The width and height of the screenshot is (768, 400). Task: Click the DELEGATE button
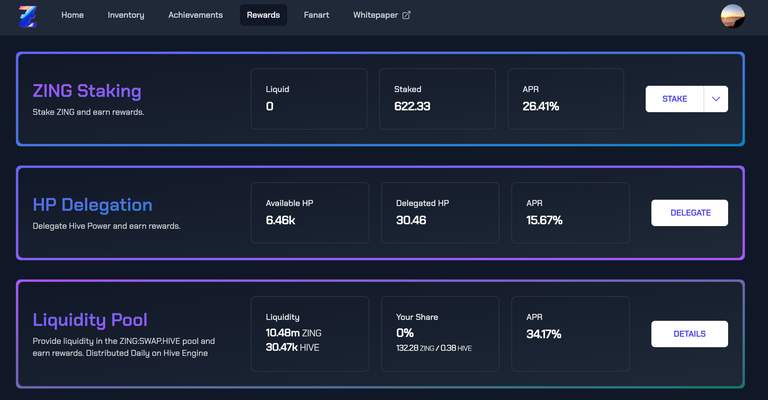point(690,212)
